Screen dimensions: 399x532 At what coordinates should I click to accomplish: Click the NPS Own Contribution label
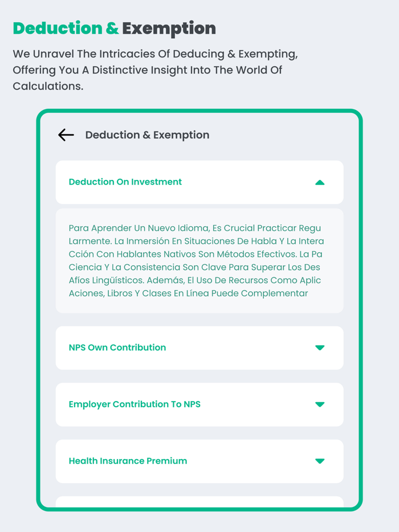(117, 347)
